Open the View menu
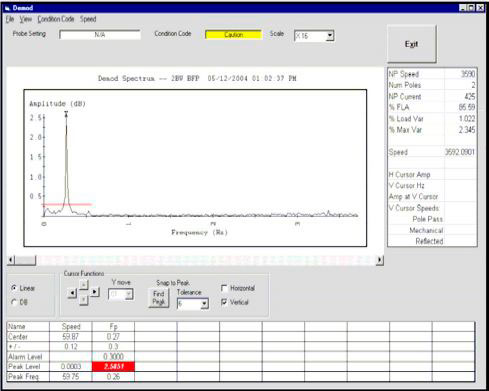Image resolution: width=489 pixels, height=391 pixels. [26, 19]
